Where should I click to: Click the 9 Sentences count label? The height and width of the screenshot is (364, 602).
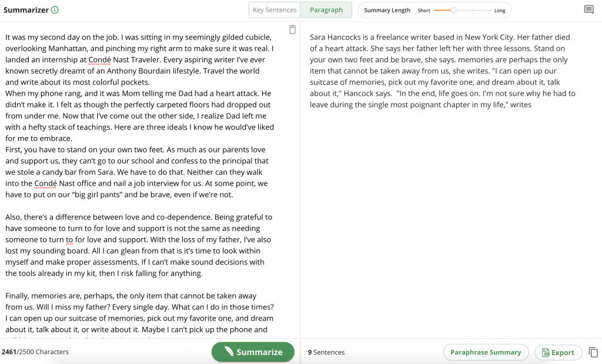coord(326,352)
